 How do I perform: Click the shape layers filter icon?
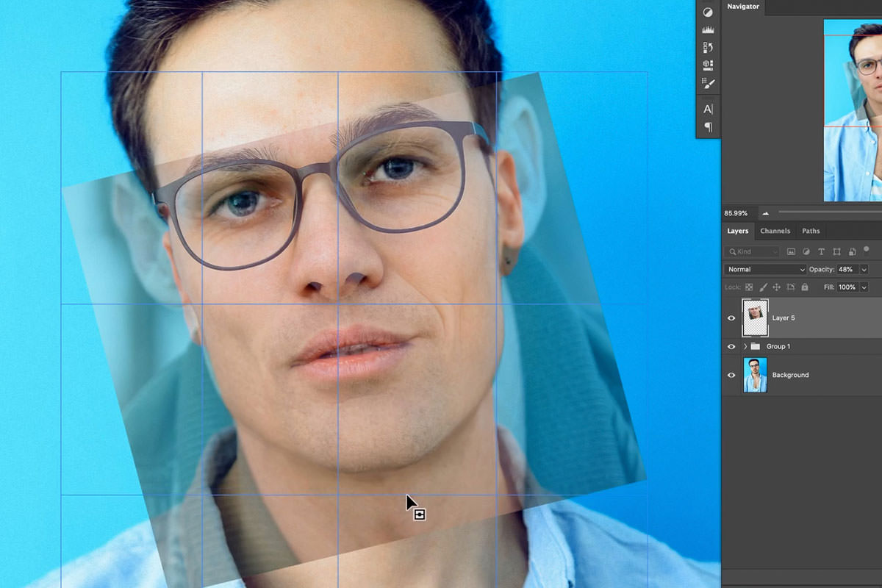837,251
